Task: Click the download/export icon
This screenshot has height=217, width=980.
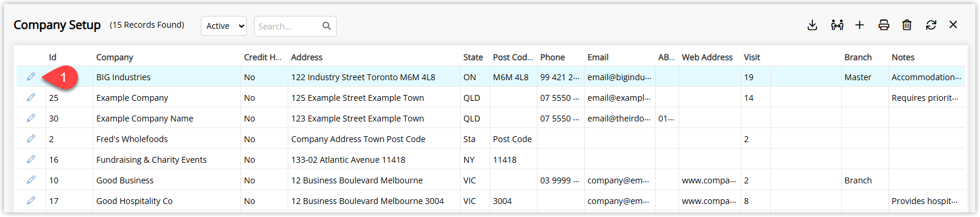Action: click(x=812, y=25)
